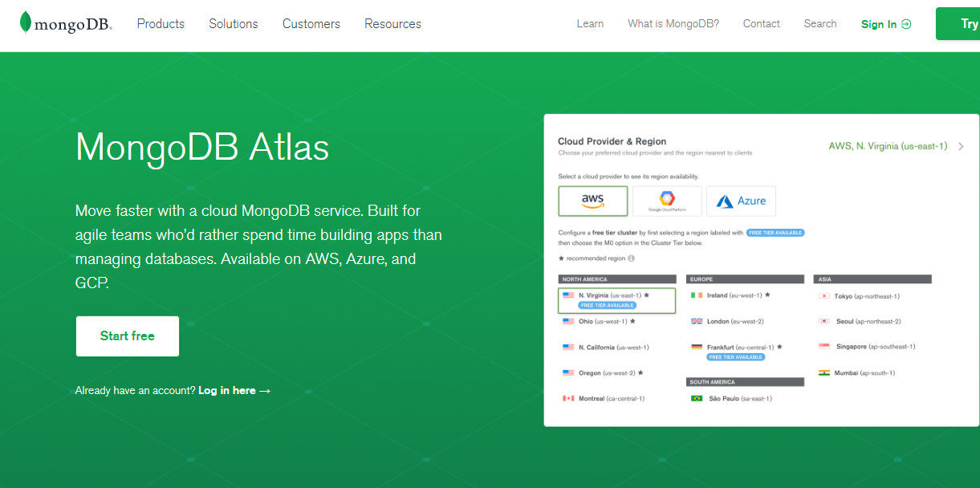The image size is (980, 488).
Task: Click the EUROPE region header
Action: coord(746,279)
